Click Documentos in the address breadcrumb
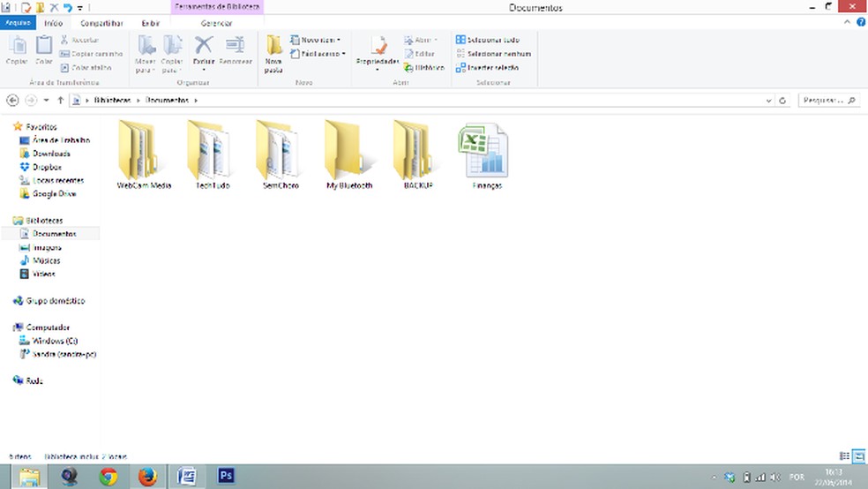868x489 pixels. pos(168,101)
